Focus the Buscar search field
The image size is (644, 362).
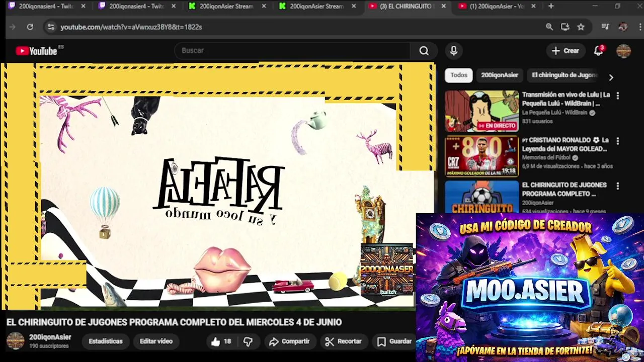tap(292, 51)
